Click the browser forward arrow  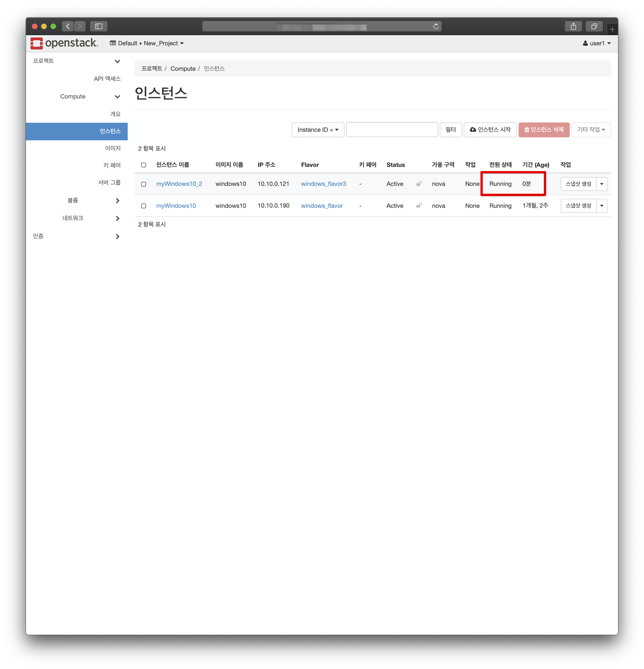click(x=80, y=26)
